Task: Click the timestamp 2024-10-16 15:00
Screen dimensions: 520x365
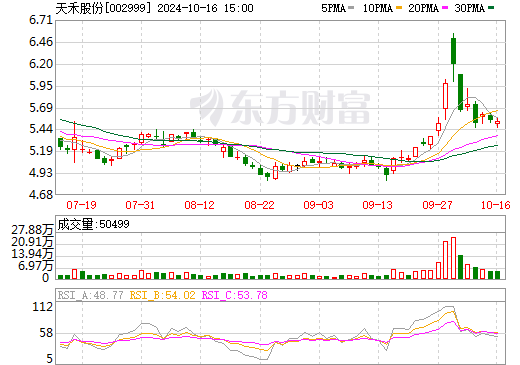Action: pos(205,8)
